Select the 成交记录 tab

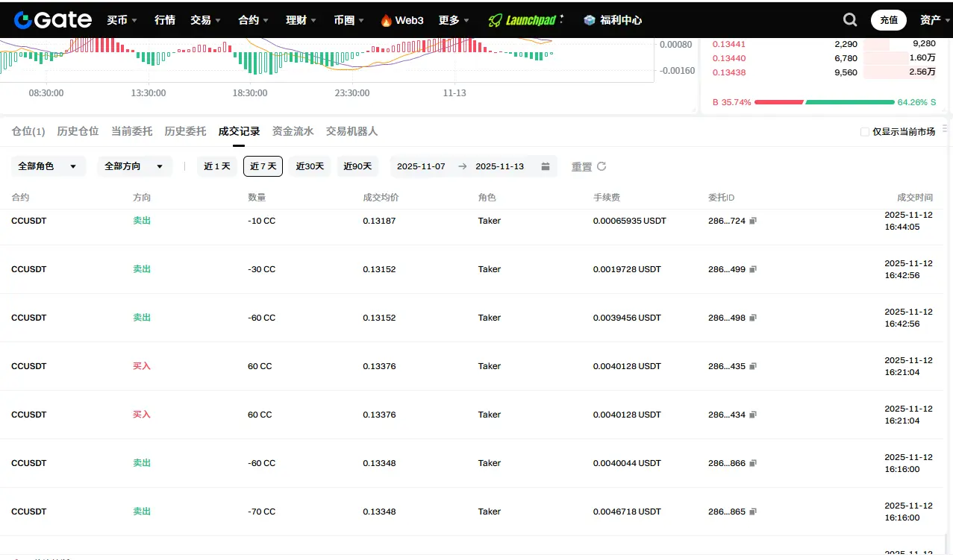click(x=239, y=131)
